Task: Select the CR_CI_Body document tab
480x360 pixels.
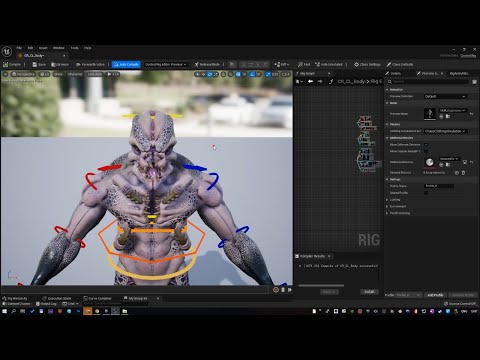Action: 34,56
